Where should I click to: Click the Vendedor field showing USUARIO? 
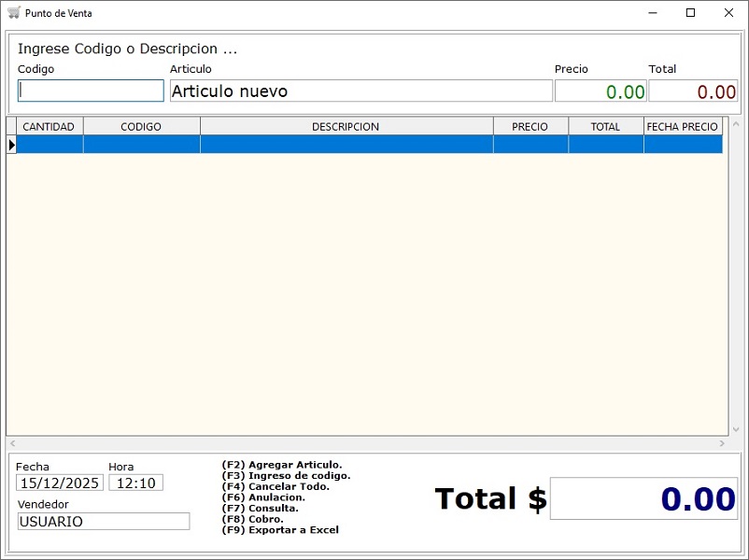tap(103, 521)
